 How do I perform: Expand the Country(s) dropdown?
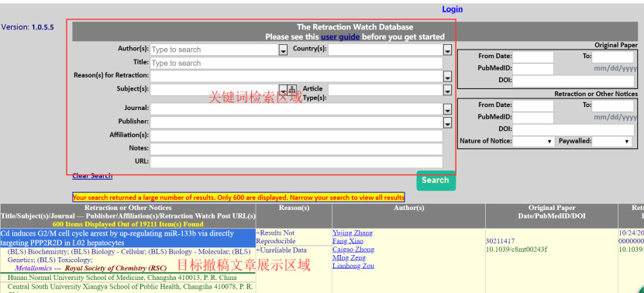pos(447,50)
